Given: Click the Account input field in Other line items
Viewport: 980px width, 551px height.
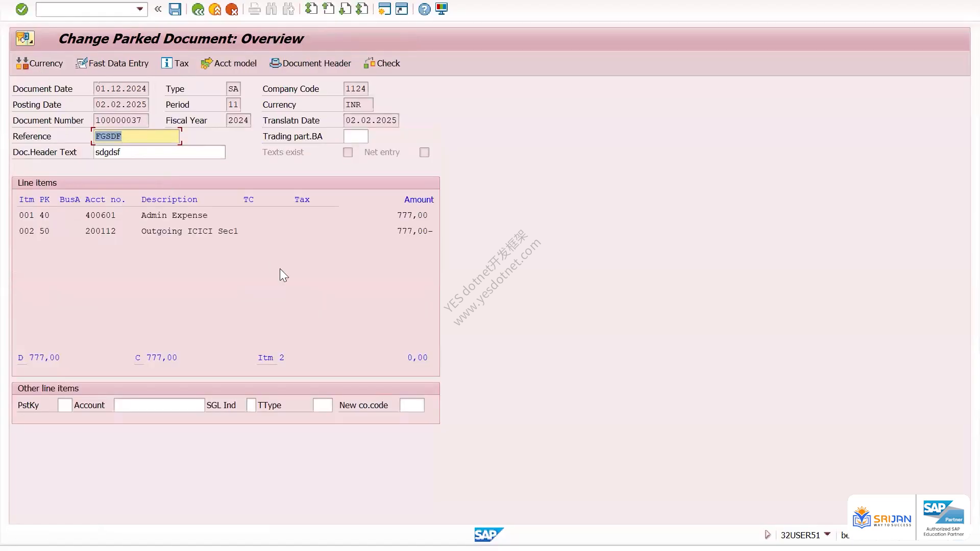Looking at the screenshot, I should (x=159, y=405).
